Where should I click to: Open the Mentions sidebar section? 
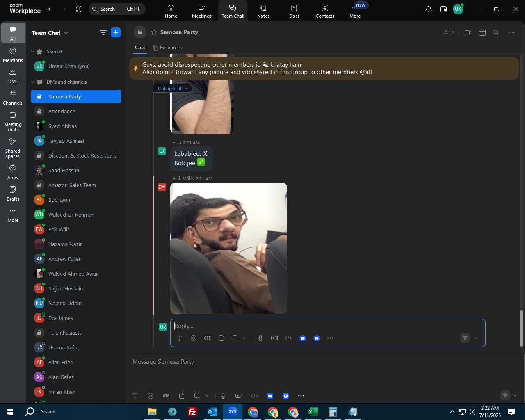(13, 55)
